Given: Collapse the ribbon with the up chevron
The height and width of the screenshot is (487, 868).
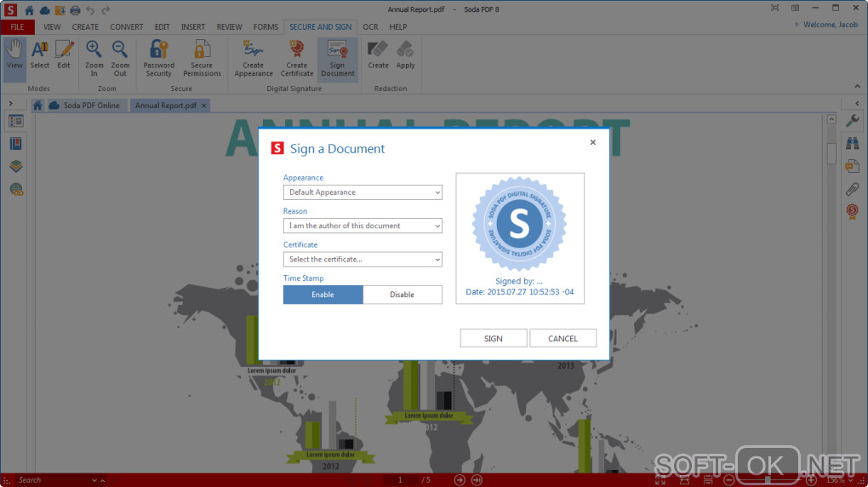Looking at the screenshot, I should point(857,87).
